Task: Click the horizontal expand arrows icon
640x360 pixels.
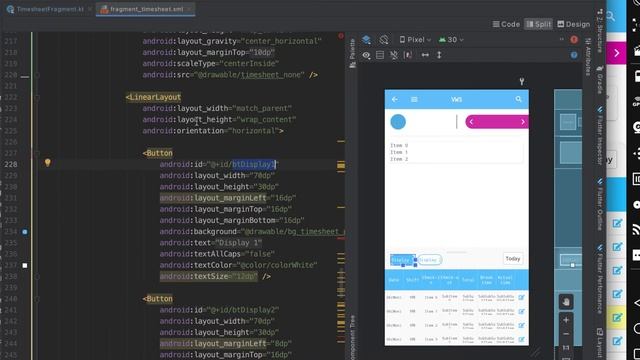Action: [425, 55]
